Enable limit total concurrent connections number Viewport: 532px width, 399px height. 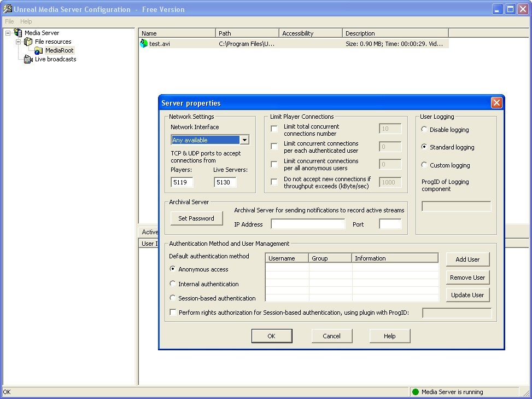[x=274, y=129]
